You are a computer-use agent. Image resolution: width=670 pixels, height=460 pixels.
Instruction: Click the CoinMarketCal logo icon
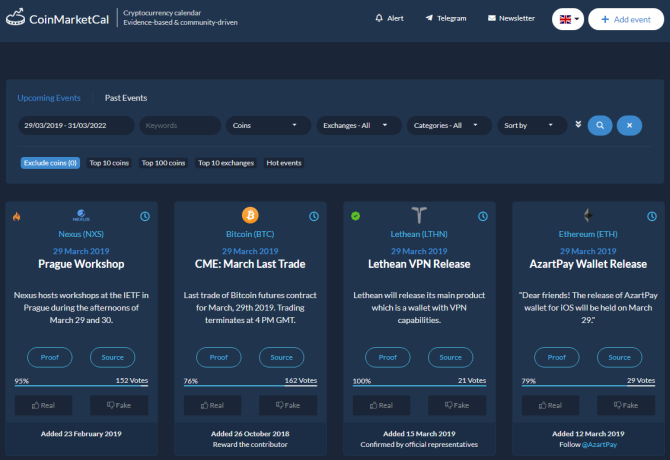(15, 17)
